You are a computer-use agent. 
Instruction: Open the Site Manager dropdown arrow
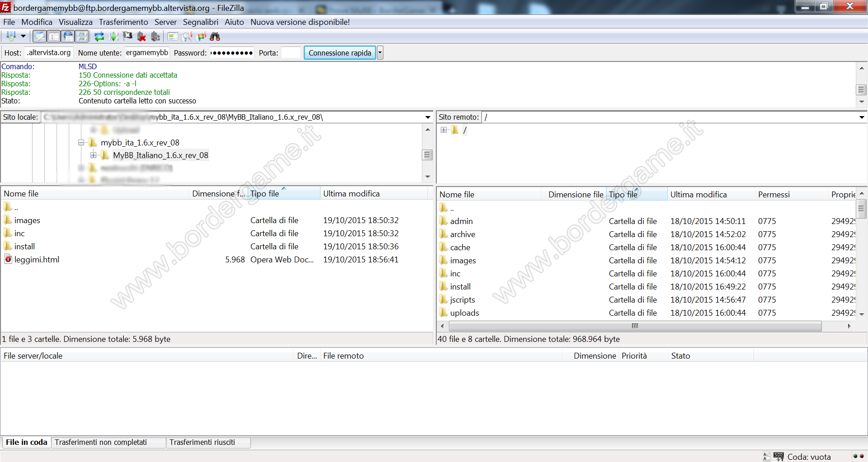(23, 36)
